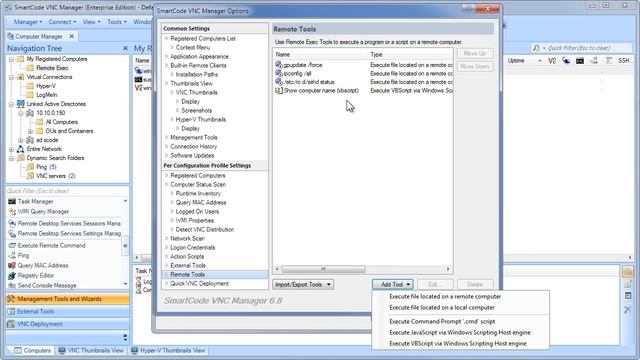Select Logon Credentials settings item
The height and width of the screenshot is (360, 640).
[x=192, y=247]
